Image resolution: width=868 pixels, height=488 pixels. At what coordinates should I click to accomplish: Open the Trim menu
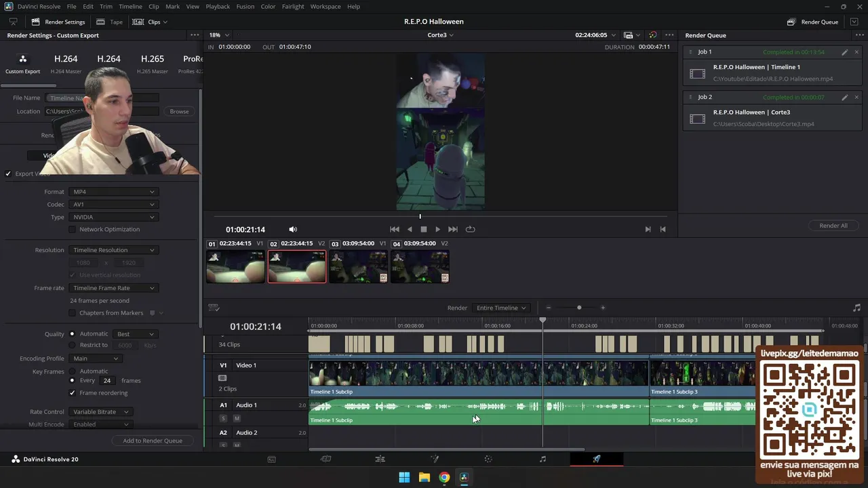coord(106,6)
